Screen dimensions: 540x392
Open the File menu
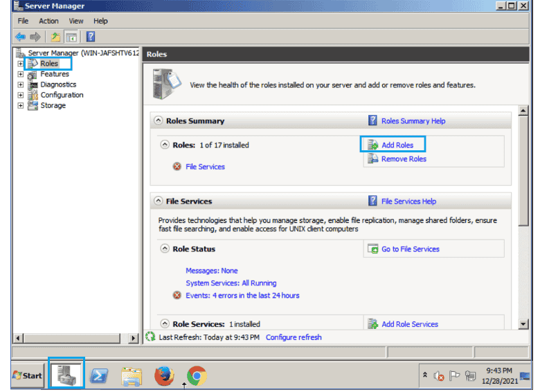coord(23,21)
